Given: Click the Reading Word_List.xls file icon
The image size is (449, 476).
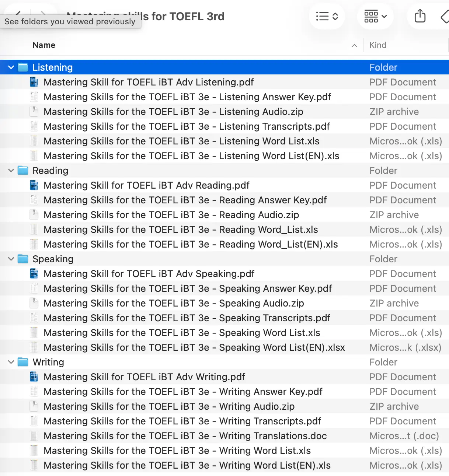Looking at the screenshot, I should pyautogui.click(x=34, y=230).
